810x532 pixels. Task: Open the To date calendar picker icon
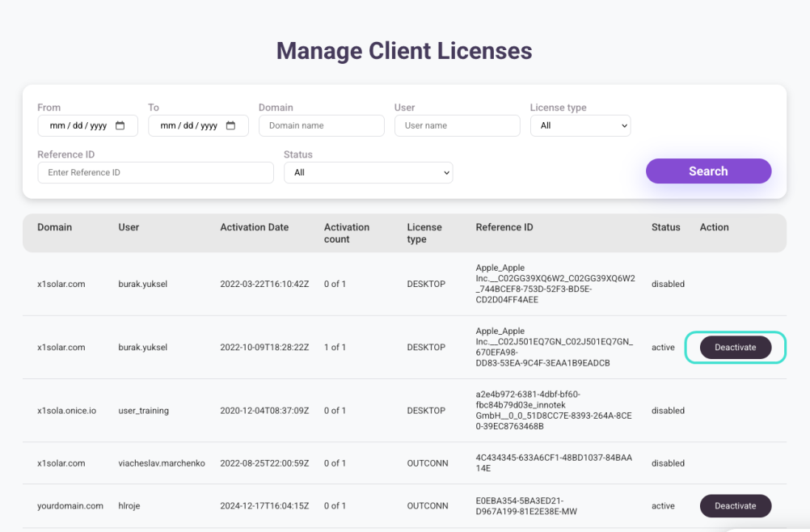pyautogui.click(x=230, y=125)
